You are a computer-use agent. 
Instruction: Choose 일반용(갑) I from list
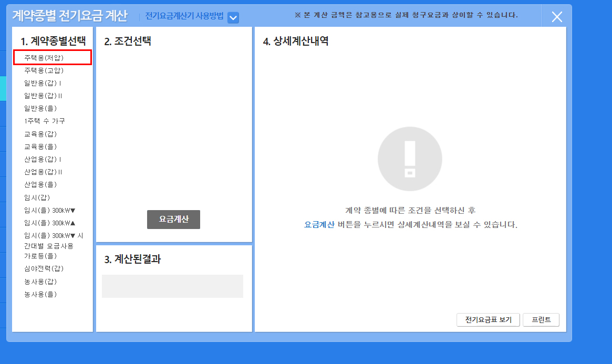(43, 83)
